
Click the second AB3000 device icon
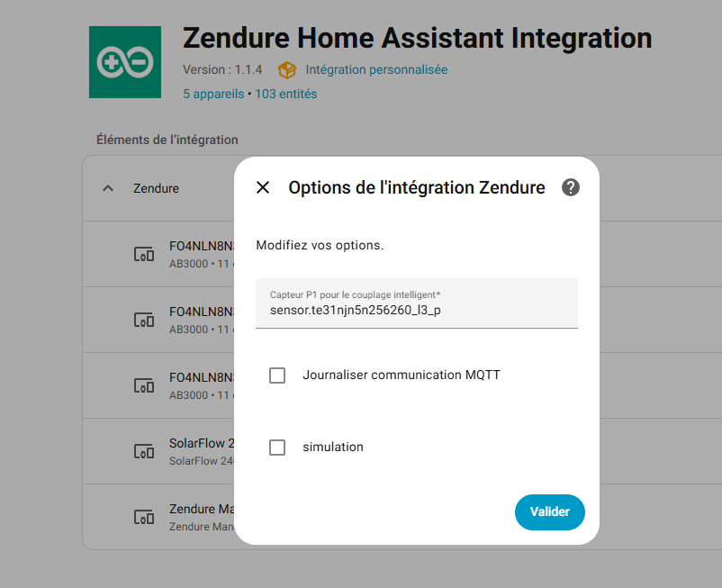click(144, 320)
